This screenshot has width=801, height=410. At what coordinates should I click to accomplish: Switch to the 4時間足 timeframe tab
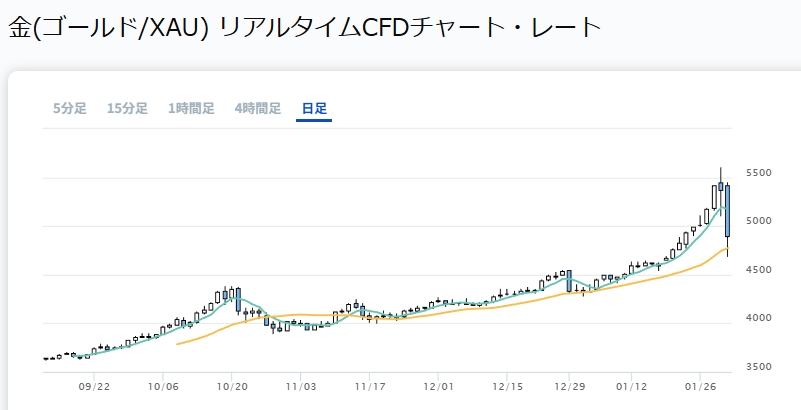(257, 108)
